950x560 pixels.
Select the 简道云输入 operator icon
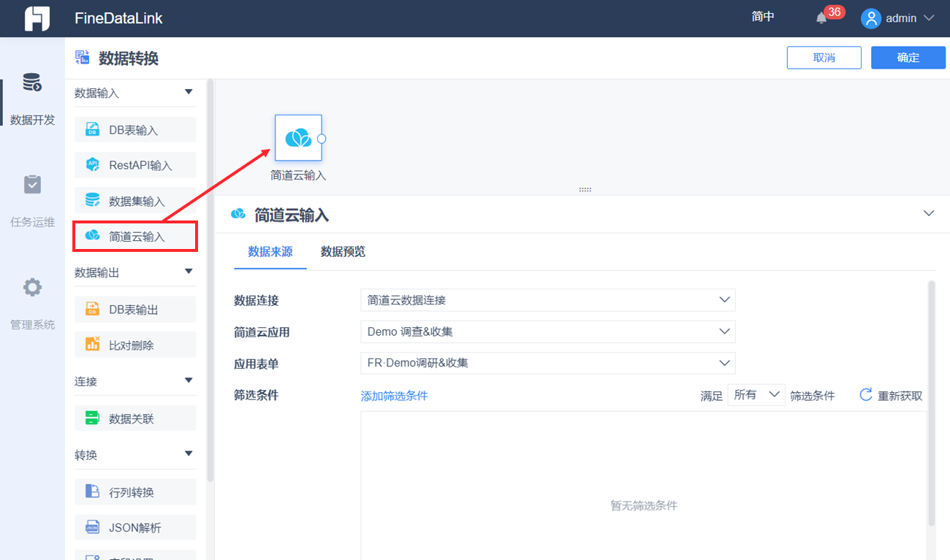point(92,236)
